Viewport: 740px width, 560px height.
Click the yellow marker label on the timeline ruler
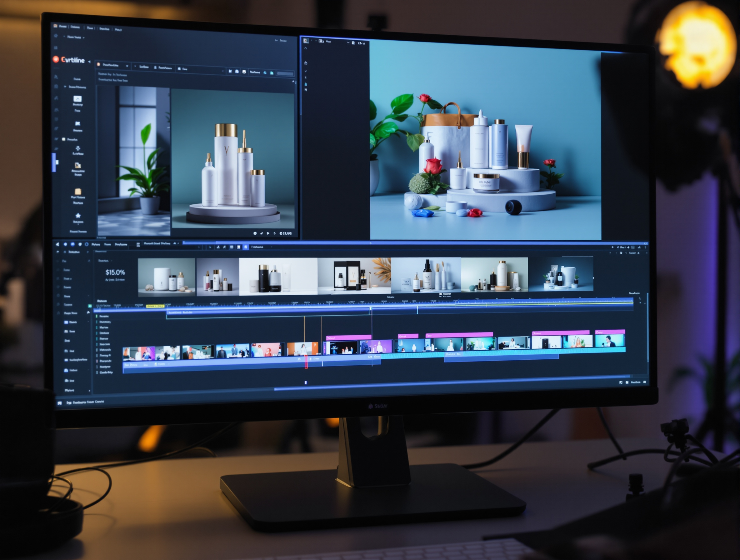point(155,306)
